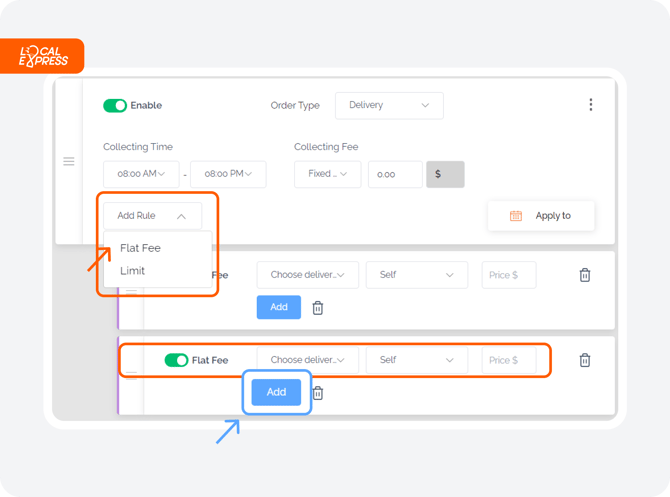Delete the second Flat Fee rule row
This screenshot has height=497, width=670.
coord(585,360)
